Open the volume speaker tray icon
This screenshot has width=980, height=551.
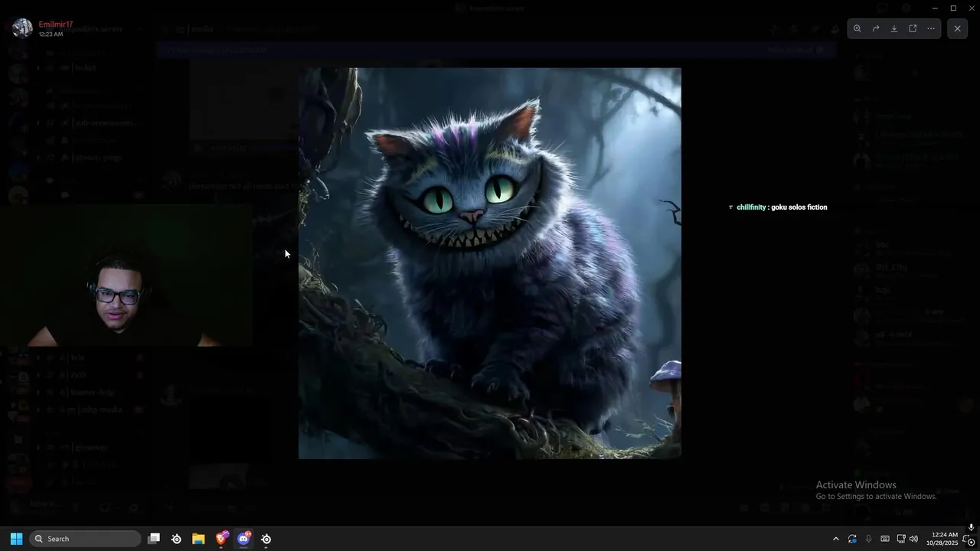click(x=913, y=539)
